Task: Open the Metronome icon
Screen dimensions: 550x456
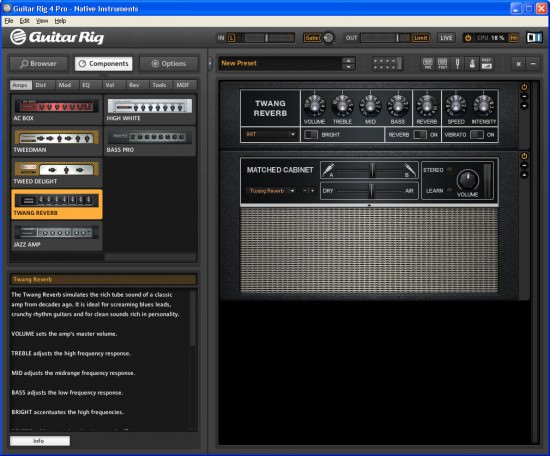Action: coord(472,64)
